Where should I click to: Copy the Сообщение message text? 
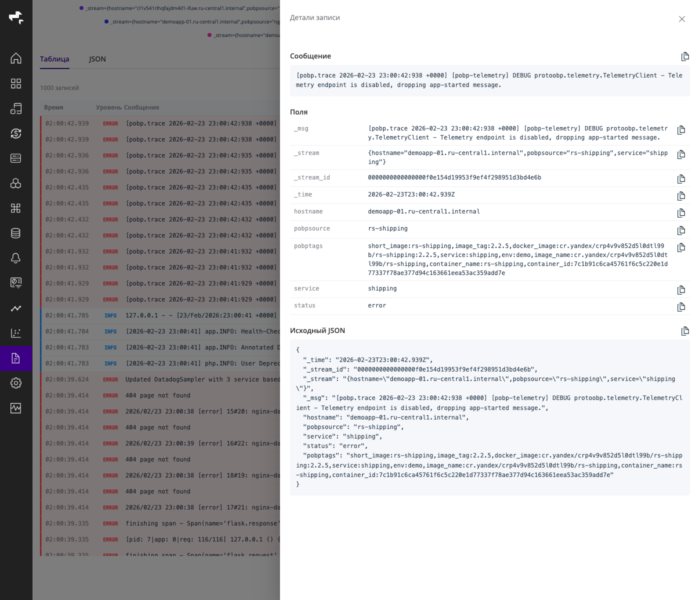(x=685, y=56)
